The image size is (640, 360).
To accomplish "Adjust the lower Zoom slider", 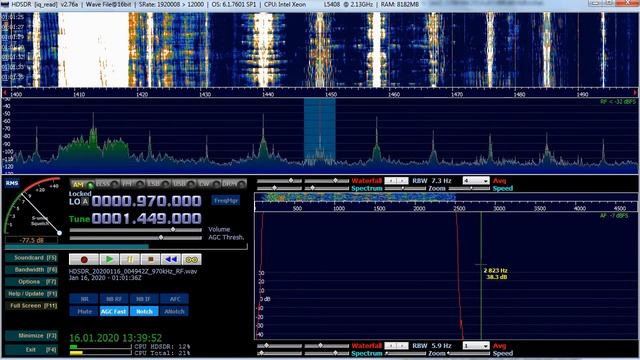I will coord(405,353).
